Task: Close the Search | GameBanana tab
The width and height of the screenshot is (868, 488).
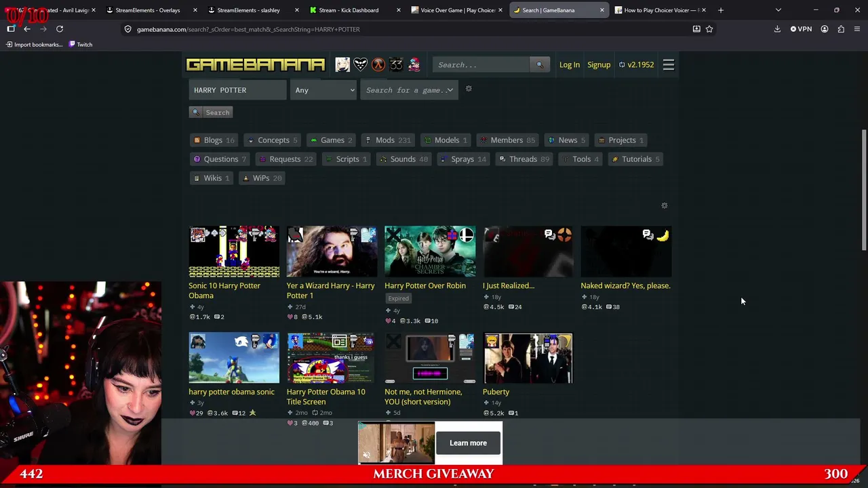Action: coord(601,10)
